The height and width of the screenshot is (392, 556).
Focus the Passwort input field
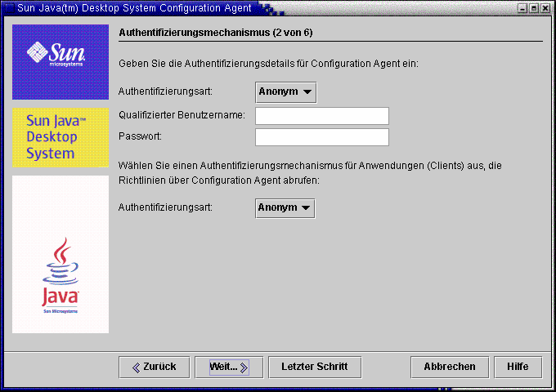coord(322,137)
